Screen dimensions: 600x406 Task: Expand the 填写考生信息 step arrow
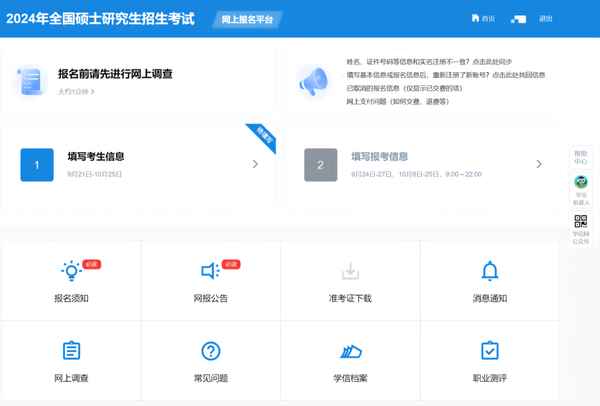(255, 164)
